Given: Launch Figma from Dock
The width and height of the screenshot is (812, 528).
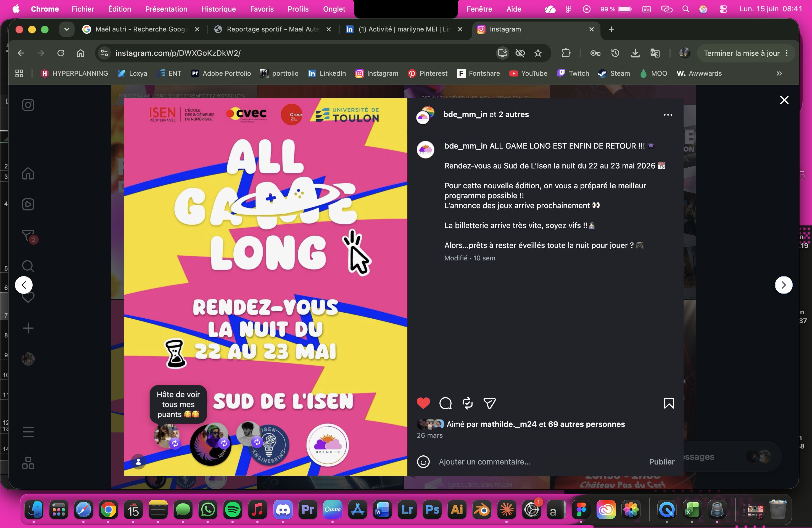Looking at the screenshot, I should pos(581,510).
